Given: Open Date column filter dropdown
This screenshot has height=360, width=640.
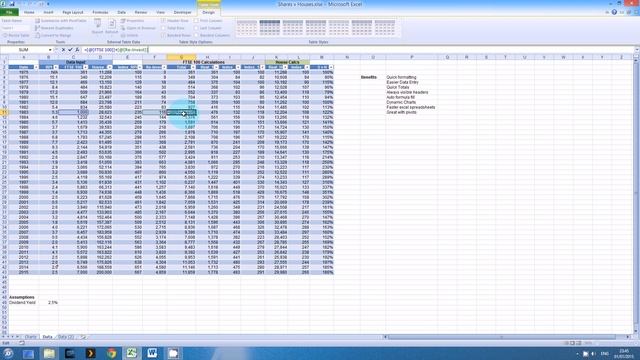Looking at the screenshot, I should point(36,67).
